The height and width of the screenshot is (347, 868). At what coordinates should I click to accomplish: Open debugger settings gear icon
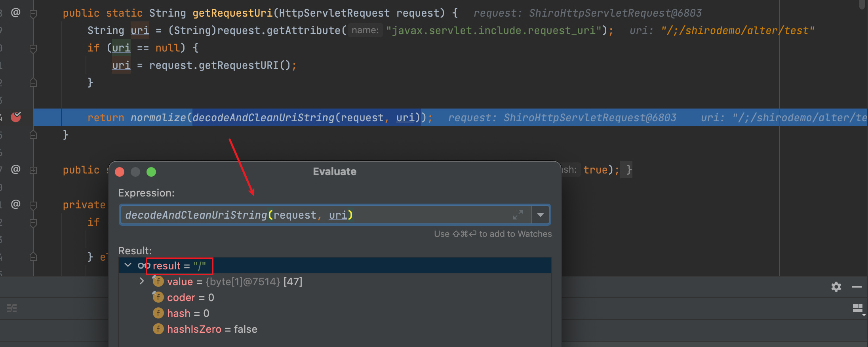[836, 287]
